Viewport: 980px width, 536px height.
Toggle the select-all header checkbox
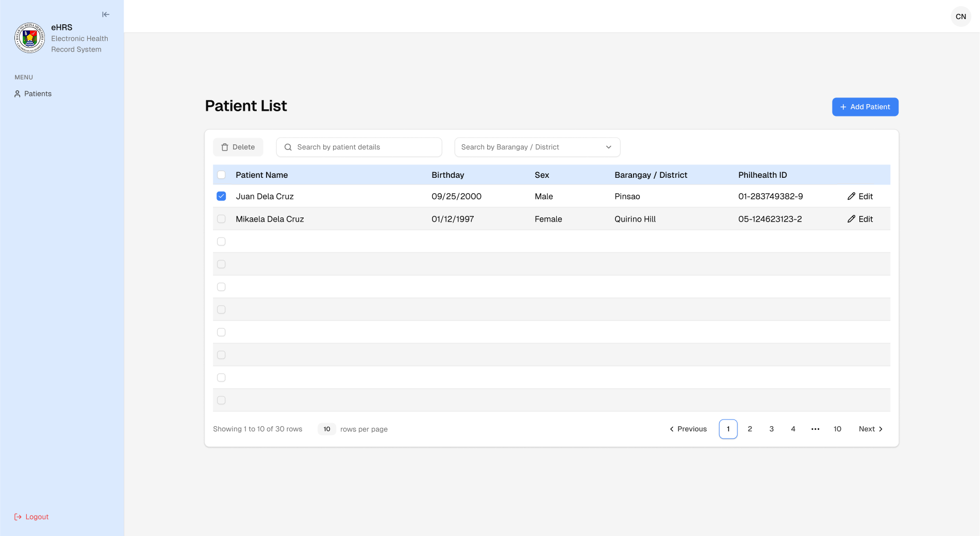click(221, 175)
